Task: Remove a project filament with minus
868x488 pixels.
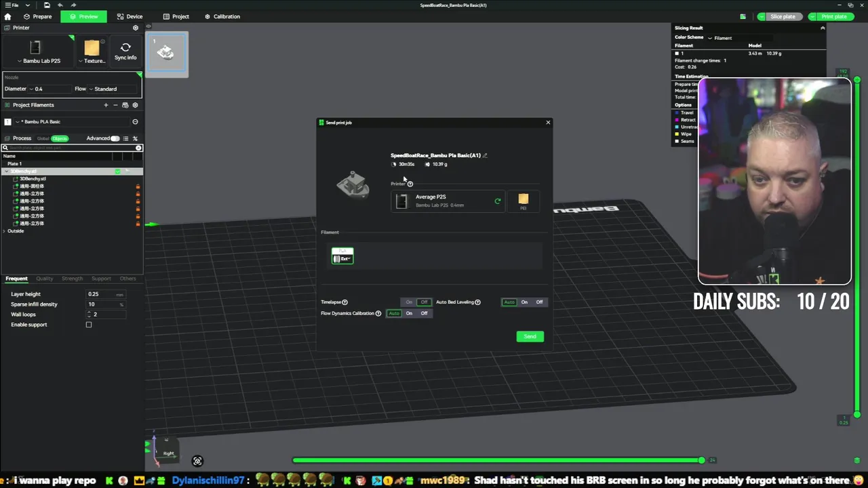Action: tap(115, 105)
